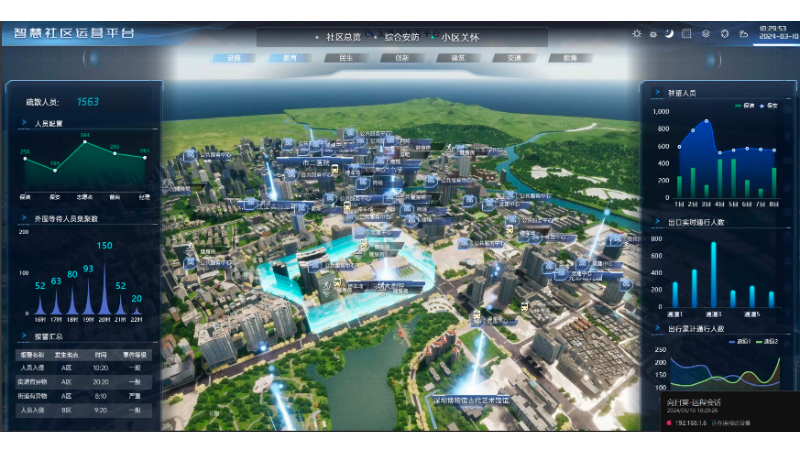Click the 10:29:53 clock in header
This screenshot has height=453, width=800.
coord(773,29)
